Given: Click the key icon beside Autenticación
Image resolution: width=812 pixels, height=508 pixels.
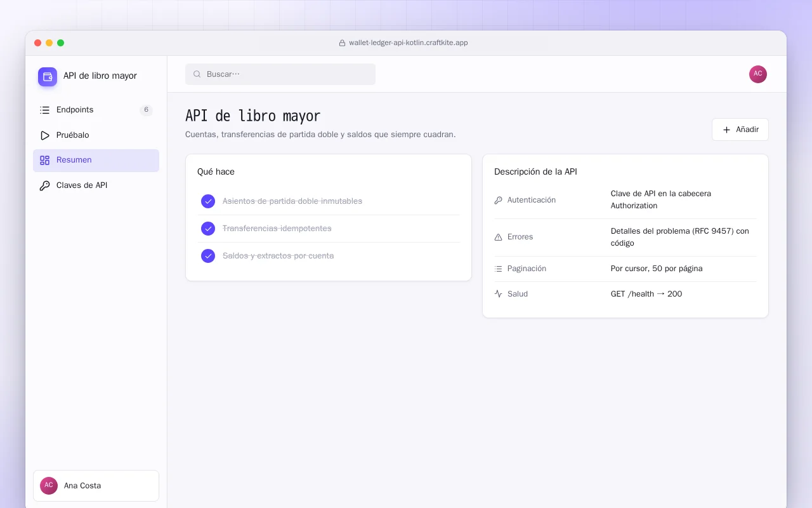Looking at the screenshot, I should (x=498, y=200).
